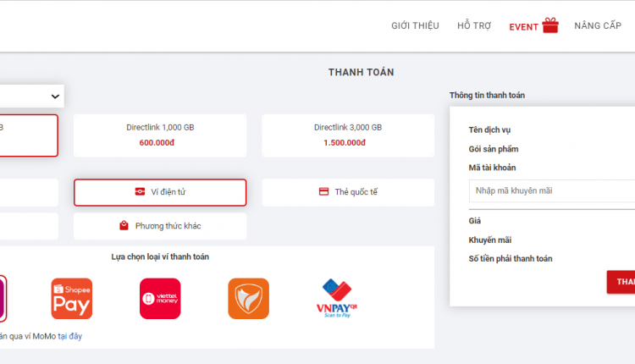This screenshot has width=635, height=364.
Task: Select the VNPAY QR wallet icon
Action: [x=337, y=299]
